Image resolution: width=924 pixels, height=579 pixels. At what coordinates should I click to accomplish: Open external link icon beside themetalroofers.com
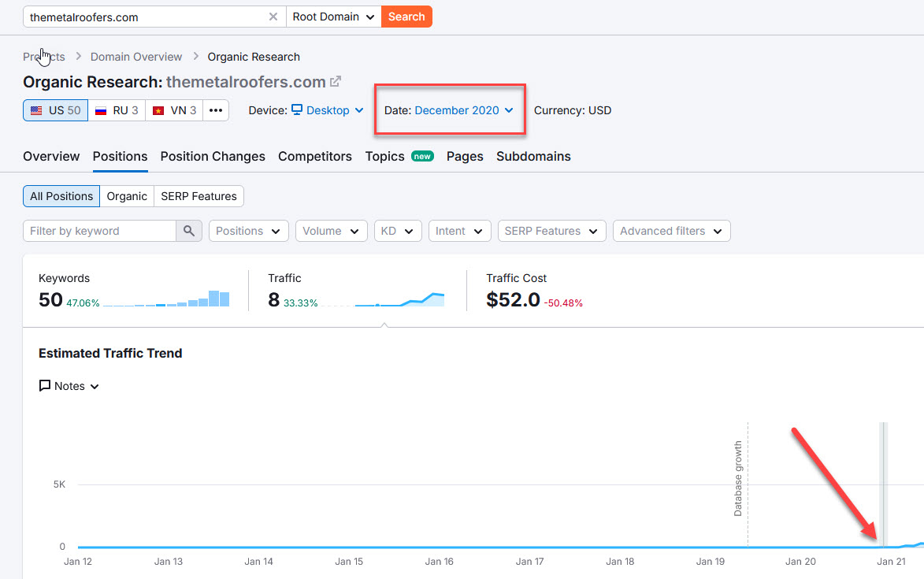(336, 81)
